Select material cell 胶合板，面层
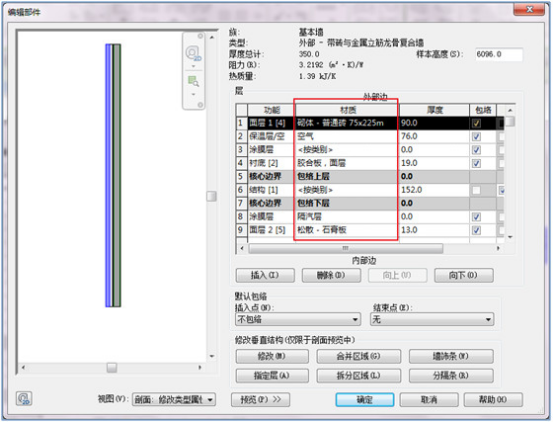This screenshot has width=554, height=422. 348,163
